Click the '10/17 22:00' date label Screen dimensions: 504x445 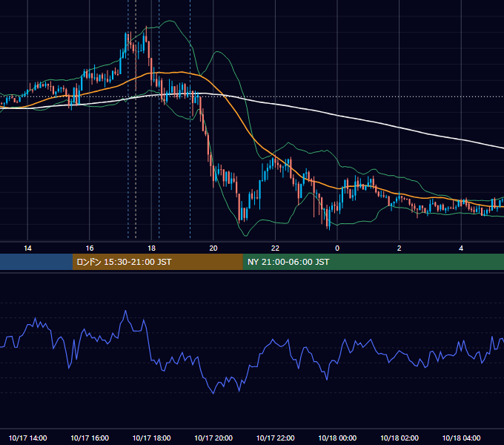click(x=275, y=438)
